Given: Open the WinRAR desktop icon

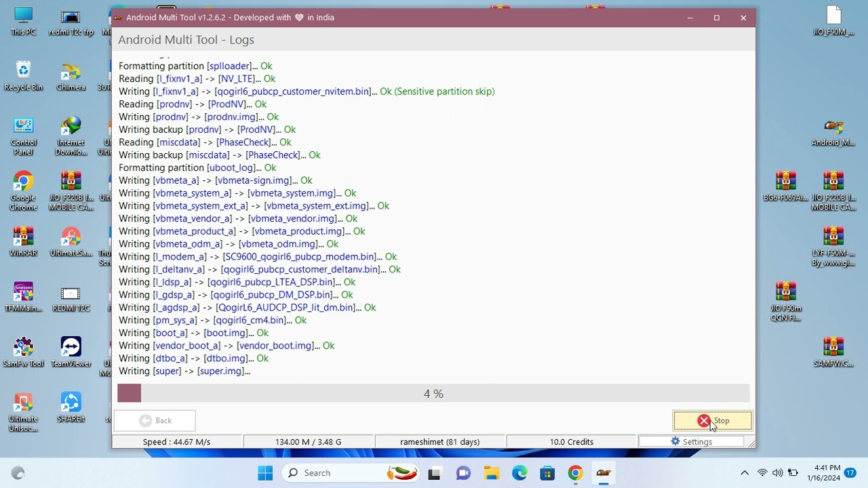Looking at the screenshot, I should click(x=24, y=242).
